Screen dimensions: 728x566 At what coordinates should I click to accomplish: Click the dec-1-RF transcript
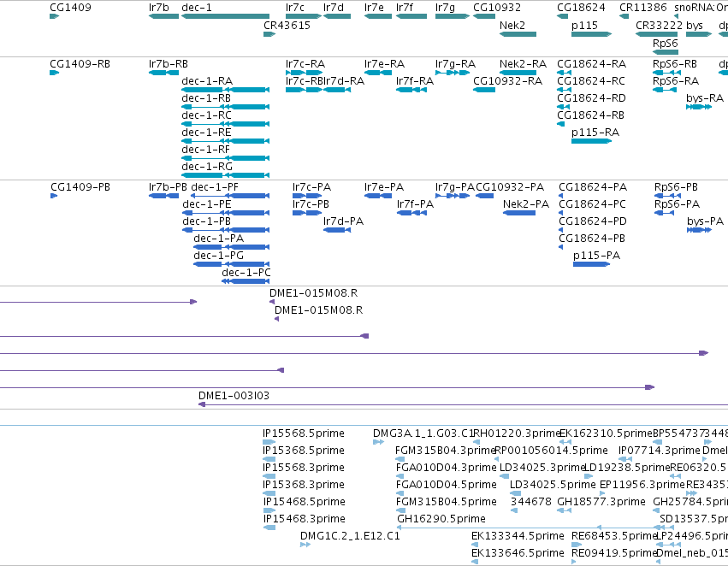pos(225,158)
